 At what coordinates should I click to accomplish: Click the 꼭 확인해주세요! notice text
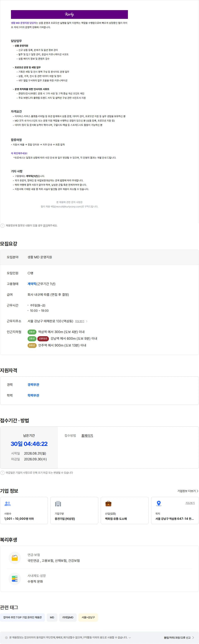coord(19,153)
